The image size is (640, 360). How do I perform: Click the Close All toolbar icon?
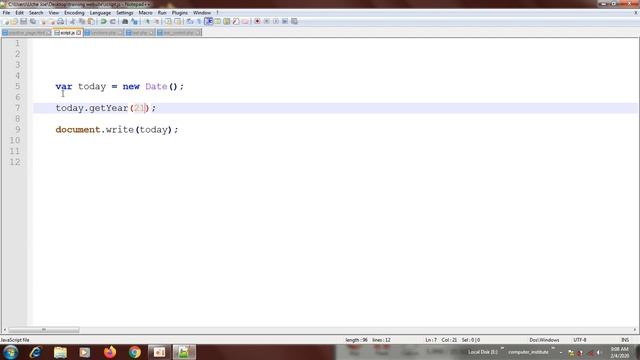point(52,21)
